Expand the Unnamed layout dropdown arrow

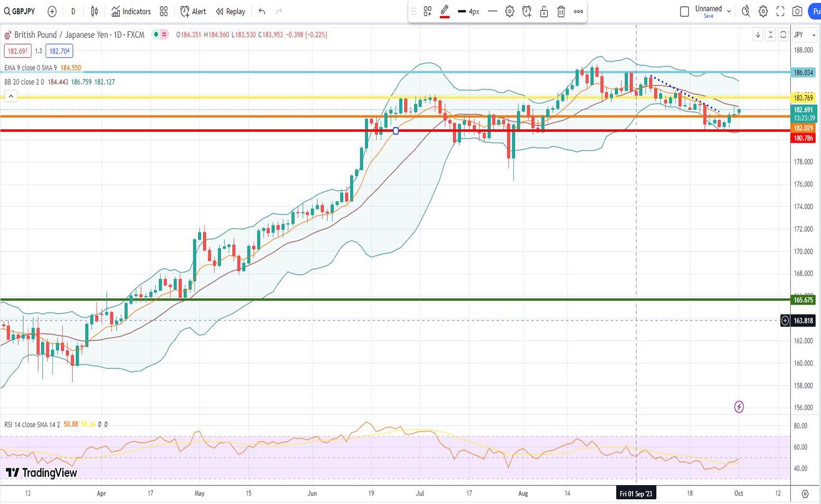click(x=729, y=11)
